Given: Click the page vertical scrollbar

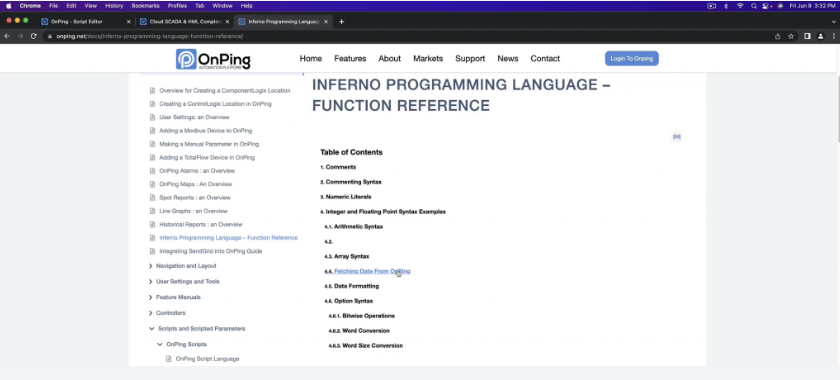Looking at the screenshot, I should 837,110.
